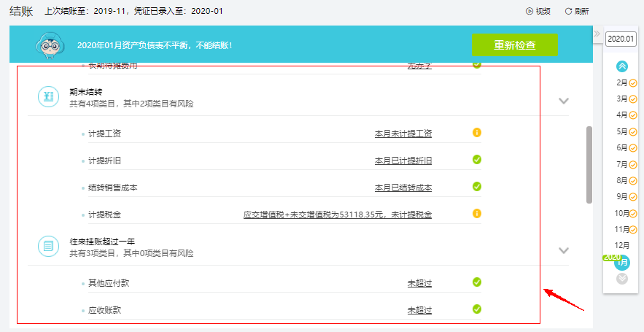644x332 pixels.
Task: Open the 视频 tutorial
Action: click(538, 11)
